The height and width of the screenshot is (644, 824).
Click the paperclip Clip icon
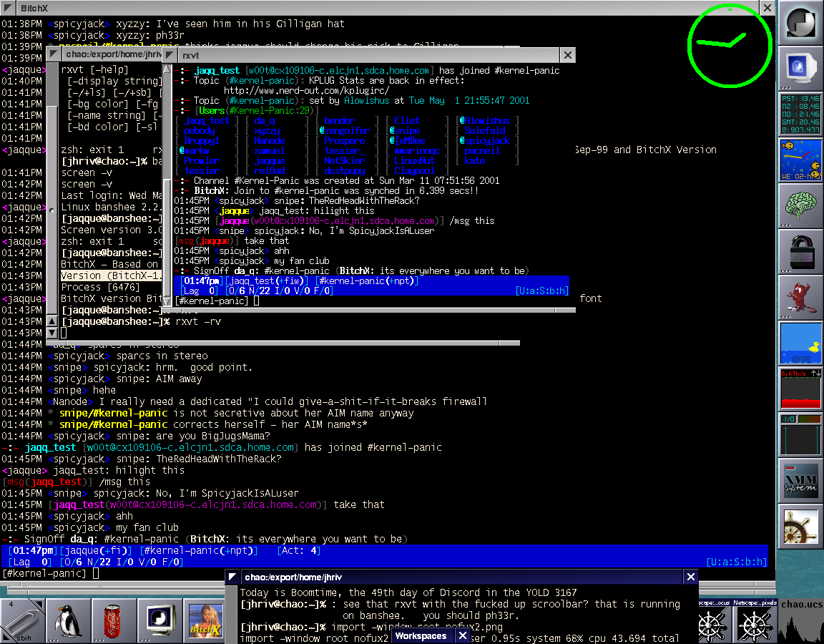point(22,621)
